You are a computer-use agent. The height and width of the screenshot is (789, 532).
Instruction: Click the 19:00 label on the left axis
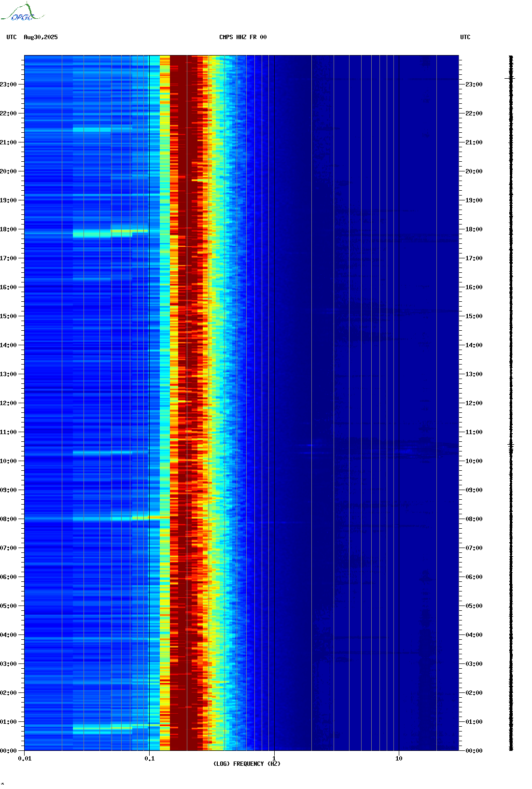tap(8, 200)
